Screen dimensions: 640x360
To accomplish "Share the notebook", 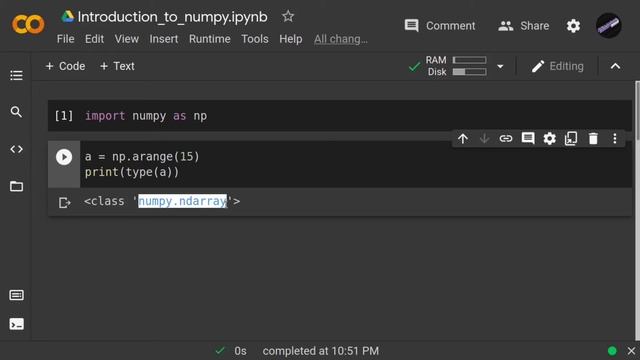I will 523,26.
